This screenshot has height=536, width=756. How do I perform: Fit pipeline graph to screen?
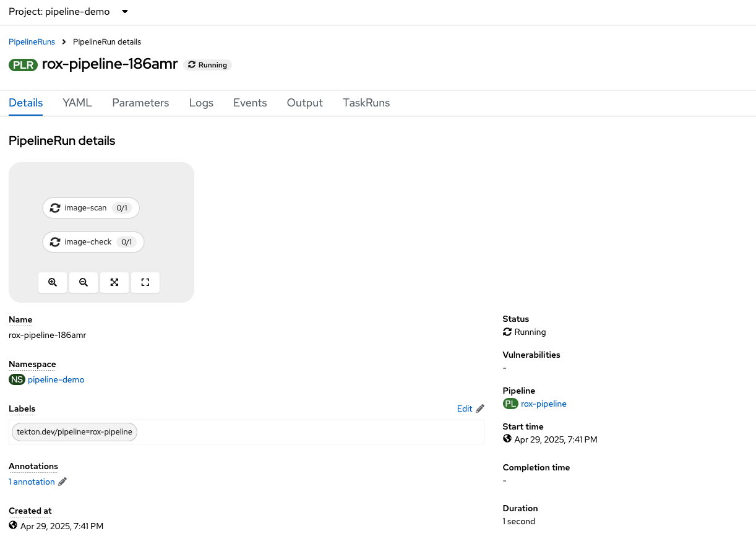pos(114,282)
